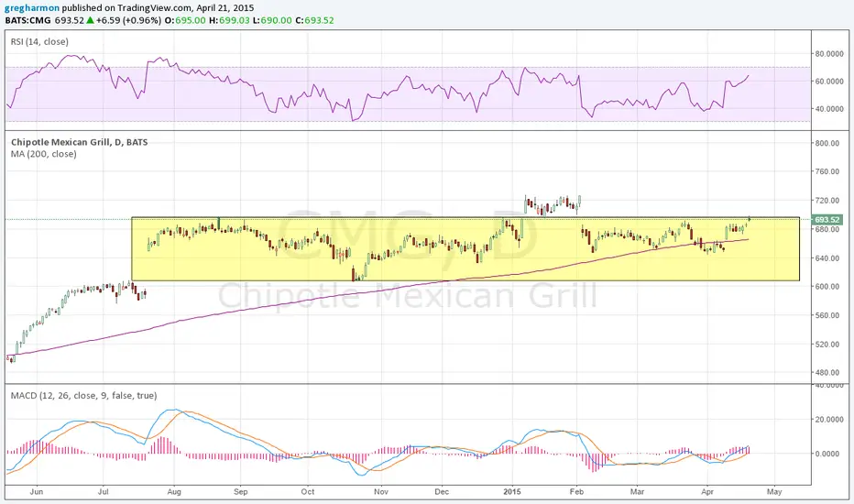Image resolution: width=854 pixels, height=504 pixels.
Task: Click the gregharmon author name
Action: (x=31, y=8)
